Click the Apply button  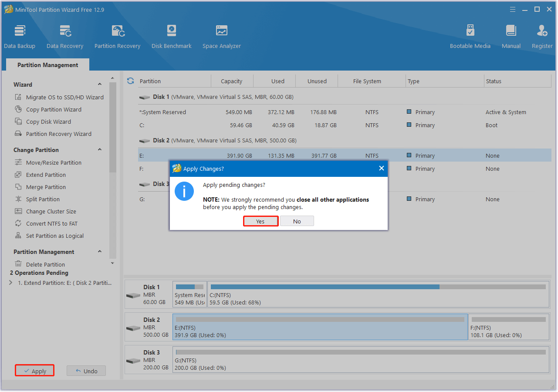point(35,371)
